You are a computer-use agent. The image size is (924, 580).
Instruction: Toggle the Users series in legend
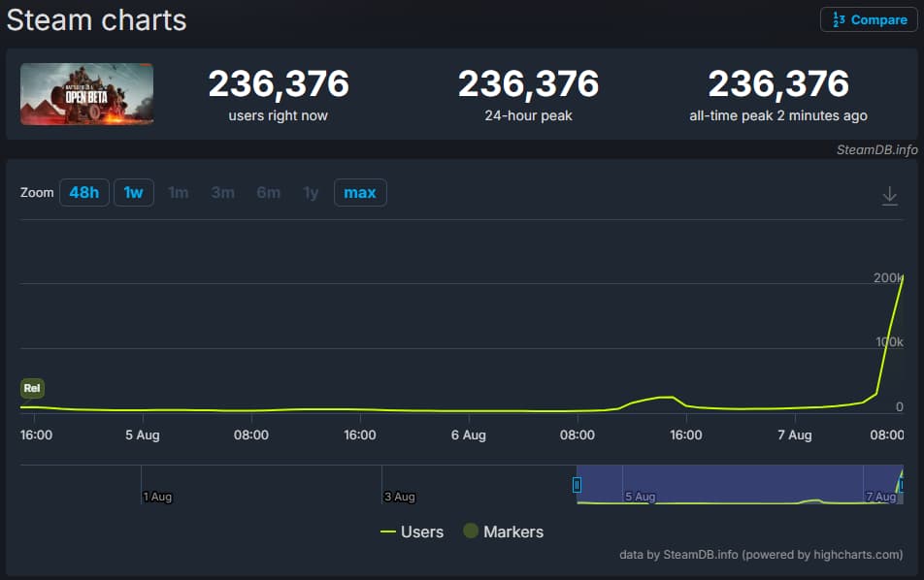412,532
